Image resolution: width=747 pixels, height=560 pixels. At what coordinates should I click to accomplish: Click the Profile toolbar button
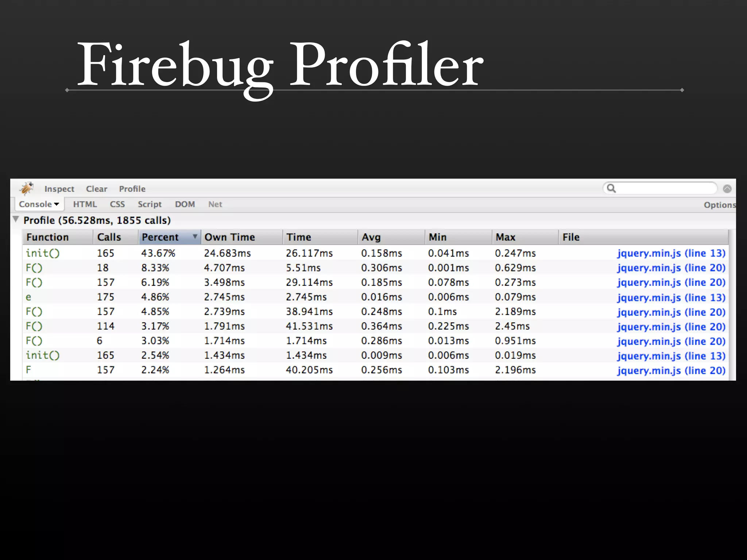coord(132,189)
